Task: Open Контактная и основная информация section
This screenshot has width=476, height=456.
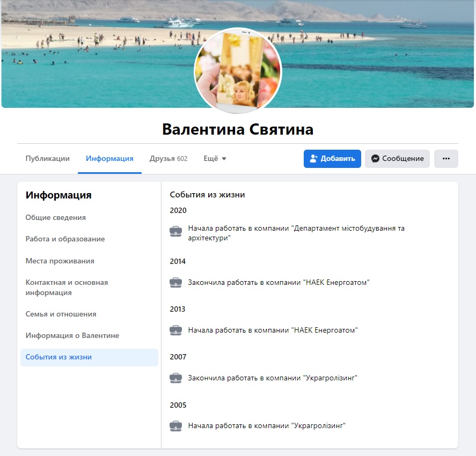Action: pos(67,288)
